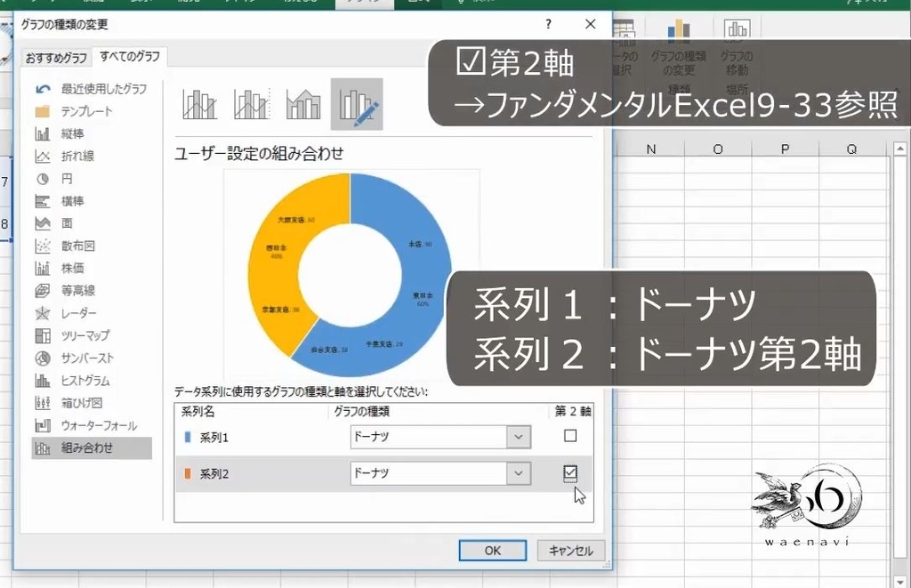The height and width of the screenshot is (588, 911).
Task: Click the ユーザー設定の組み合わせ heading text
Action: 259,153
